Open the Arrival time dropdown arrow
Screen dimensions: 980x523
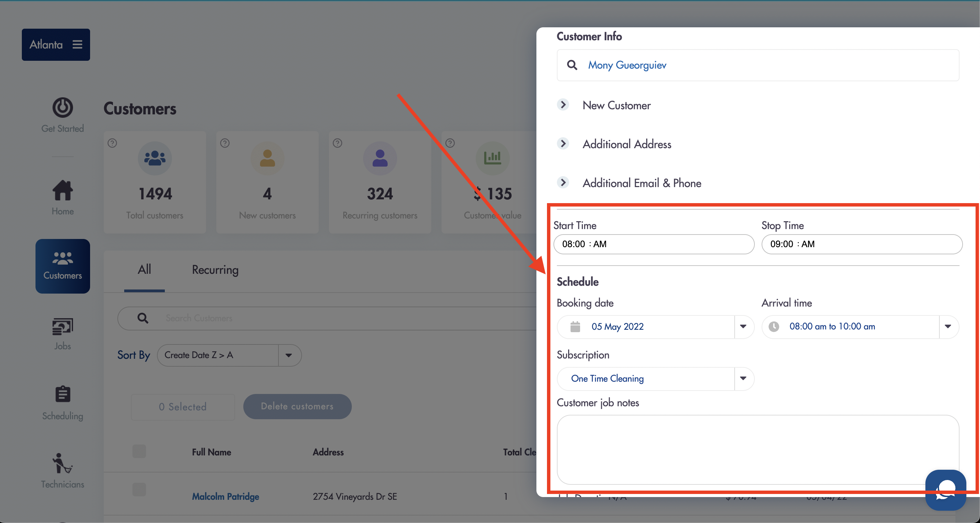tap(948, 327)
